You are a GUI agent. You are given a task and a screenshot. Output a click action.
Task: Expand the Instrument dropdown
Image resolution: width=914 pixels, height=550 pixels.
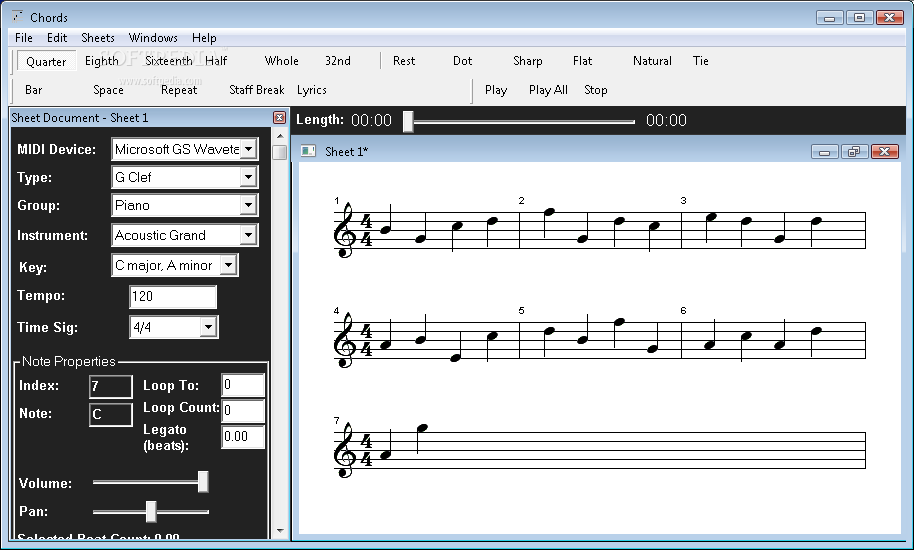(248, 235)
